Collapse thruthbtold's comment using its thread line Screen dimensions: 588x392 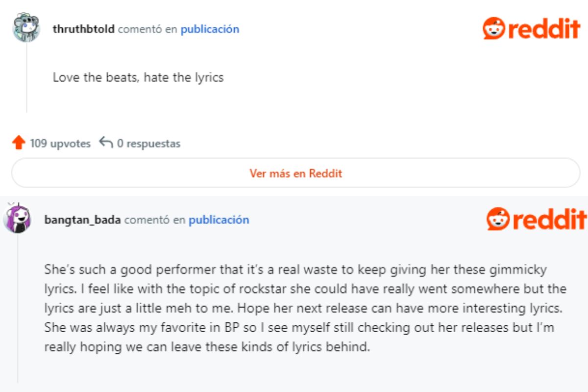[x=26, y=78]
